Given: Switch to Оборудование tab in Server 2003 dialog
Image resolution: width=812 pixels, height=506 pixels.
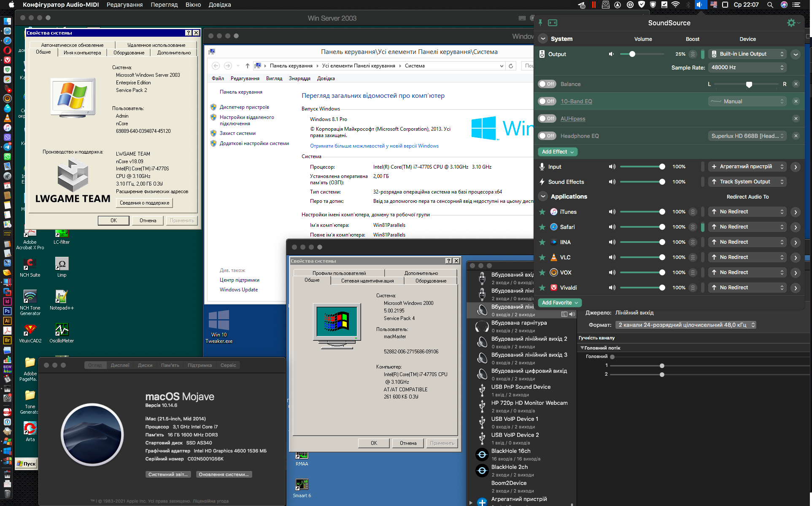Looking at the screenshot, I should 129,53.
